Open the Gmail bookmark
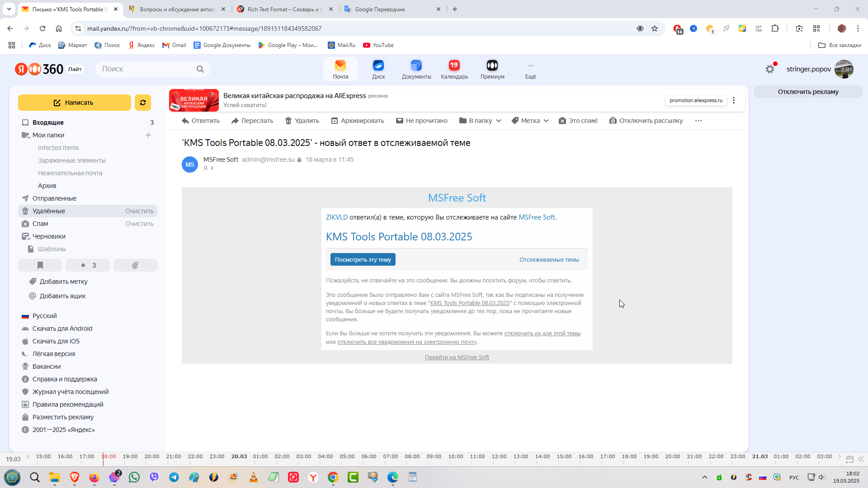Screen dimensions: 868x488 (174, 45)
